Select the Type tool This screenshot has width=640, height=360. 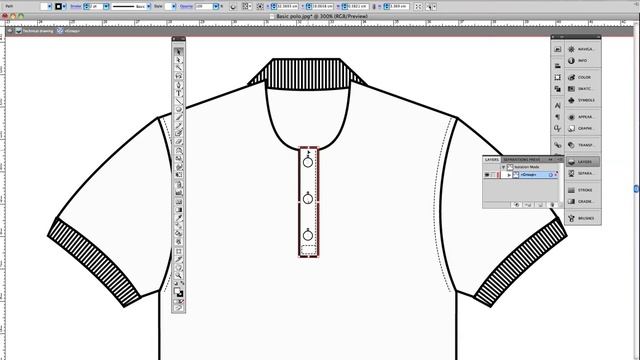click(x=178, y=93)
